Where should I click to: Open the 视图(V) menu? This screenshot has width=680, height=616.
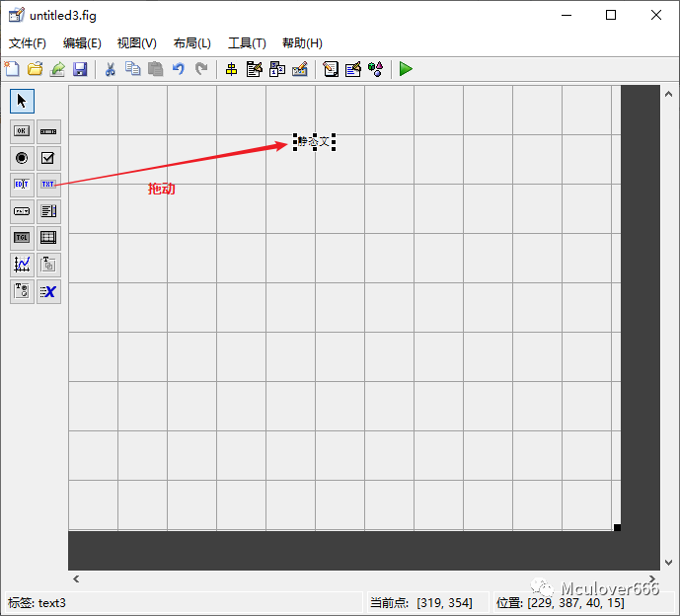point(136,43)
